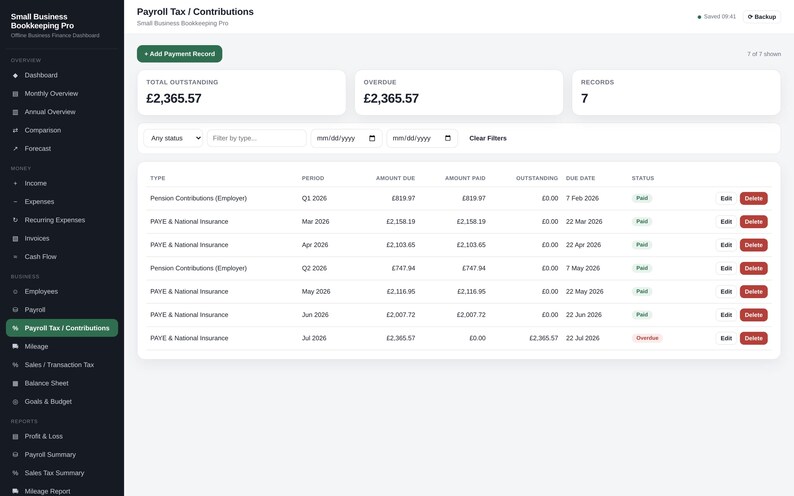Image resolution: width=794 pixels, height=496 pixels.
Task: Click the £2,158.19 amount due cell
Action: (401, 222)
